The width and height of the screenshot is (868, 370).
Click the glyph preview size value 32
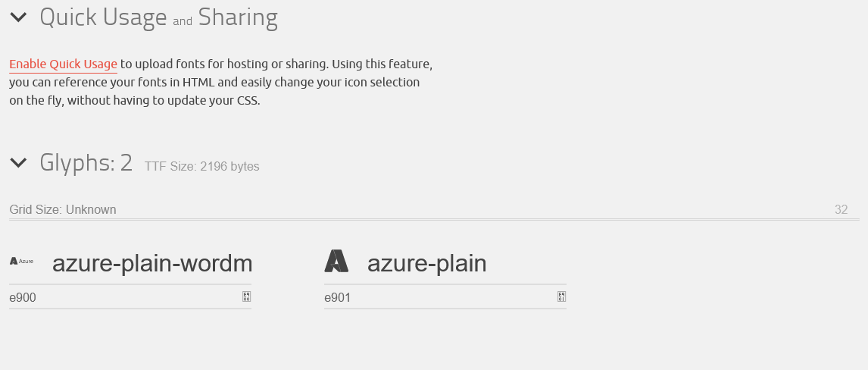(841, 209)
